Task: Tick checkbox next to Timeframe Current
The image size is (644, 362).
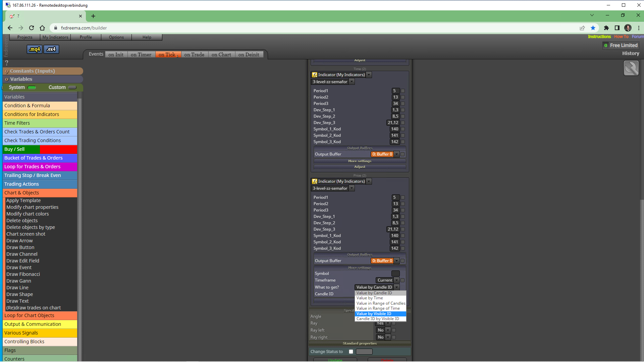Action: click(402, 280)
